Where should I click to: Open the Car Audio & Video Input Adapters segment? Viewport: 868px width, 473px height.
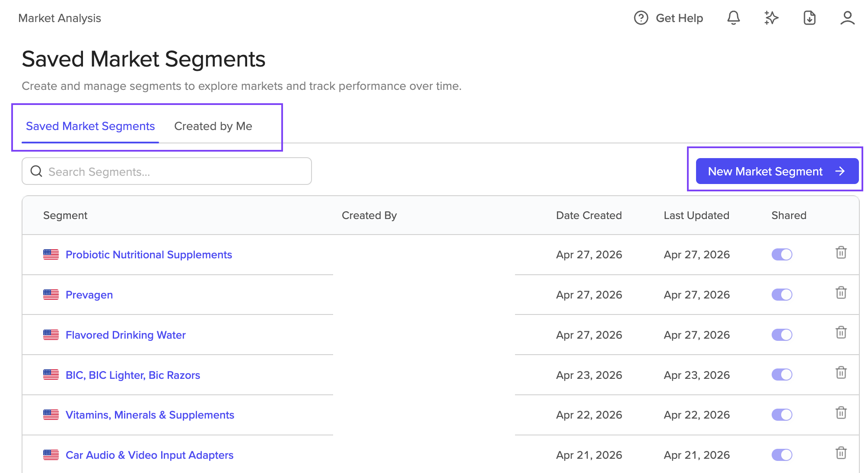(x=149, y=455)
